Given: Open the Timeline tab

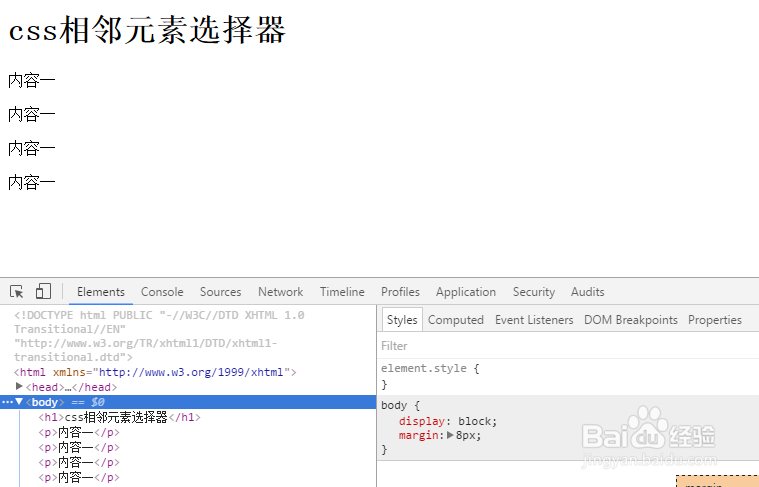Looking at the screenshot, I should (x=342, y=292).
